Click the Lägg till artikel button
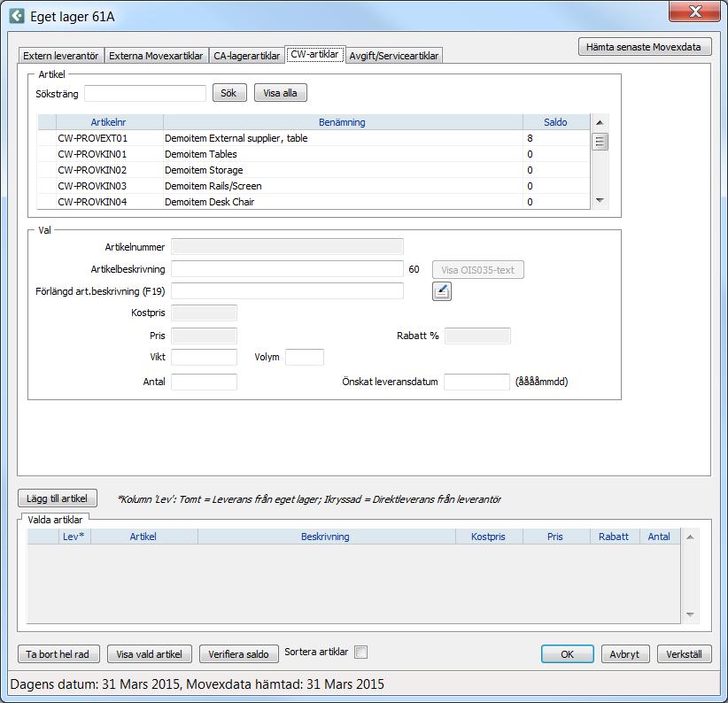This screenshot has height=703, width=728. click(57, 498)
